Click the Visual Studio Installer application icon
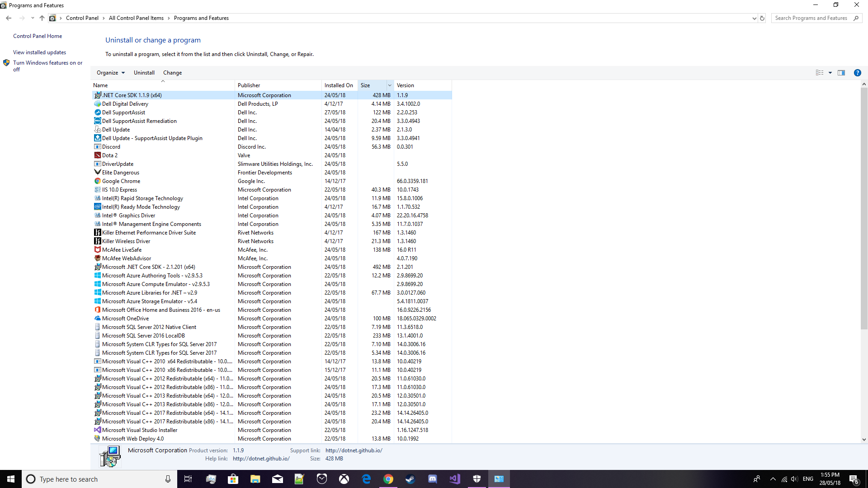 click(x=97, y=430)
